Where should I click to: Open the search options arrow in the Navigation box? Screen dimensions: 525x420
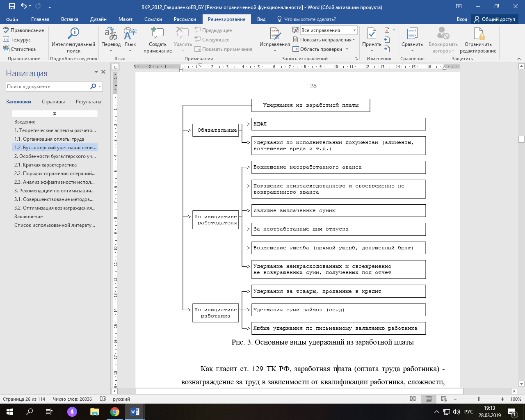[x=100, y=87]
